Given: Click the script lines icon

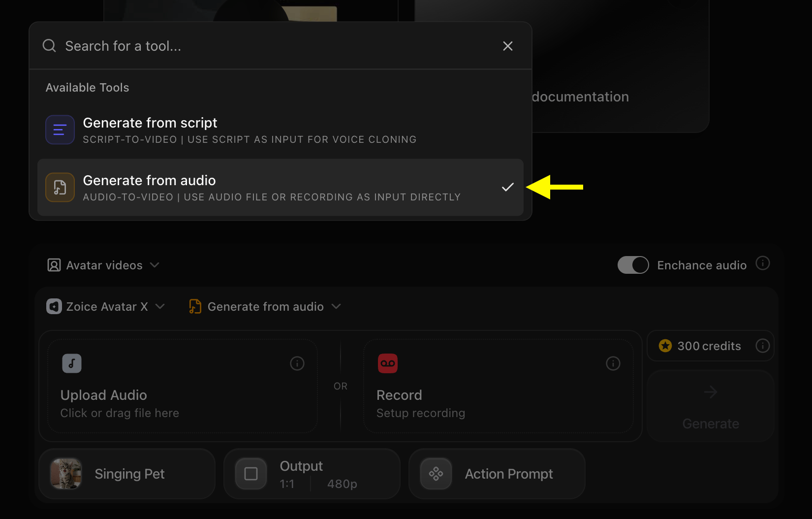Looking at the screenshot, I should point(60,130).
